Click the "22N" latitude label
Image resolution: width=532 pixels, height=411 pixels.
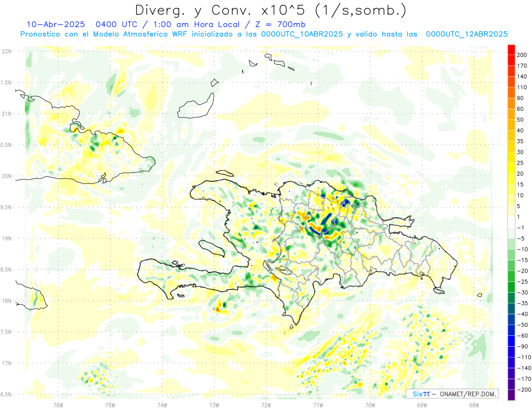pyautogui.click(x=6, y=51)
